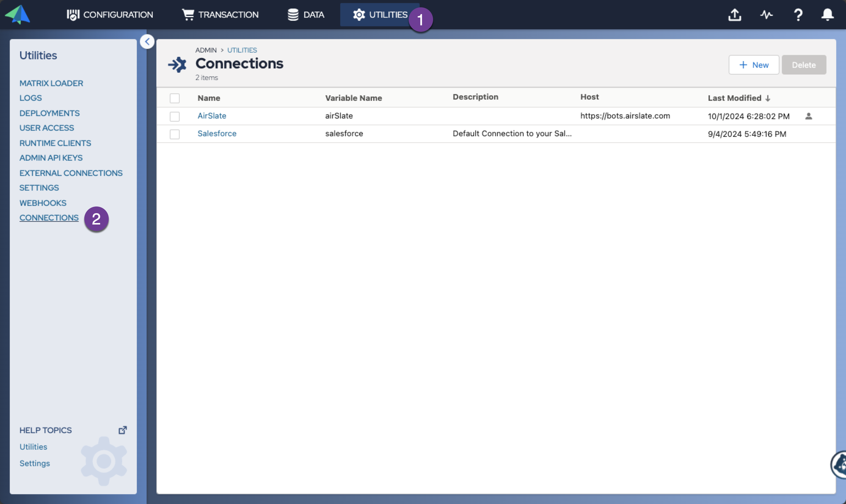
Task: Open the chat assistant bubble icon
Action: (x=839, y=465)
